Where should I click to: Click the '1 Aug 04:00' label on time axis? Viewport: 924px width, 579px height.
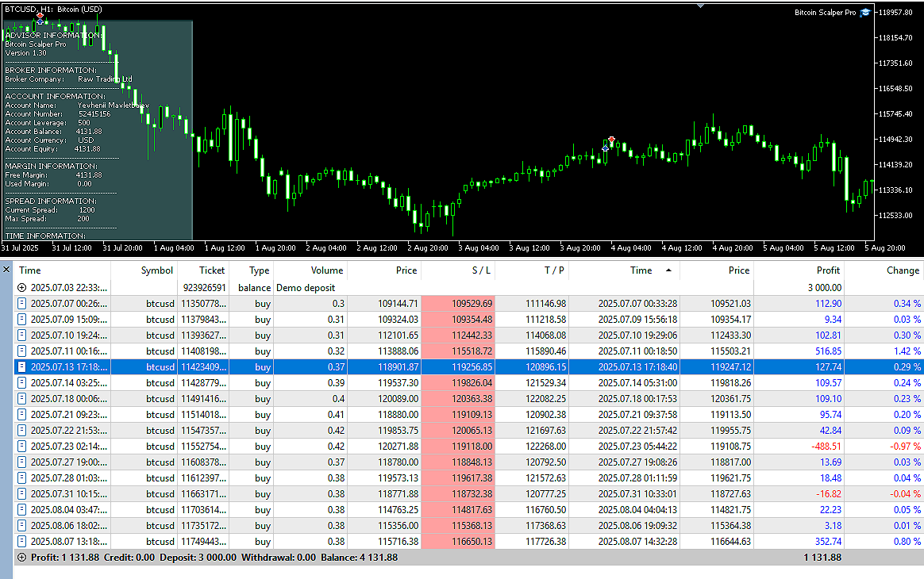174,248
